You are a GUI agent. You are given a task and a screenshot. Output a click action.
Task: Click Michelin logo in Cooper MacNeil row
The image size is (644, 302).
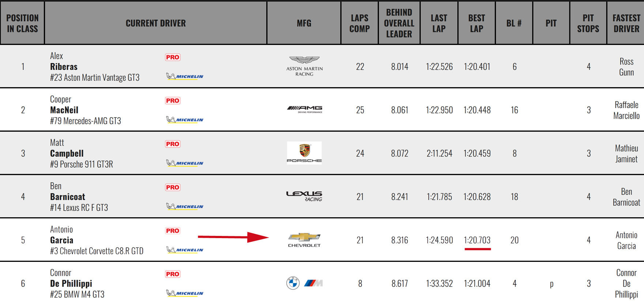185,119
